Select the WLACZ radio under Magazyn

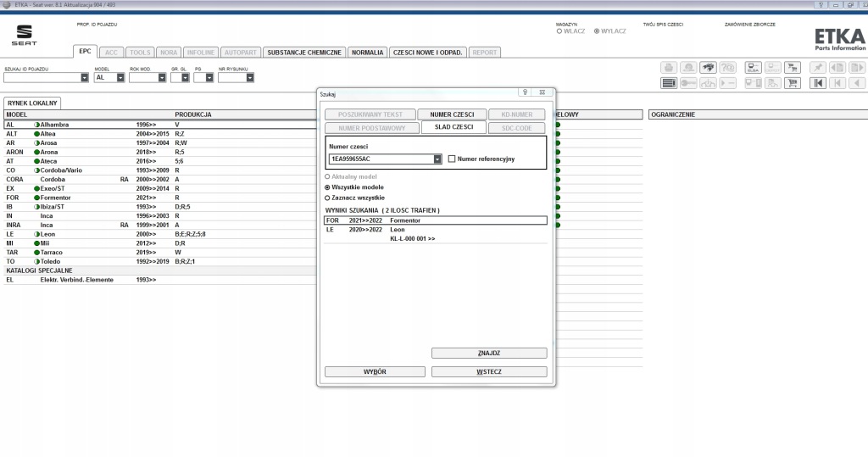559,31
